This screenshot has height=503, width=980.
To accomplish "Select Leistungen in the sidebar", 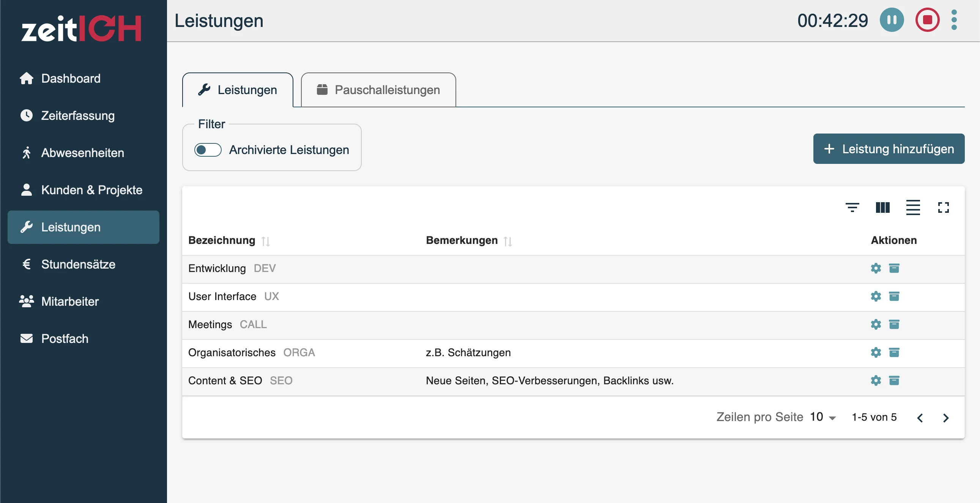I will pos(84,227).
